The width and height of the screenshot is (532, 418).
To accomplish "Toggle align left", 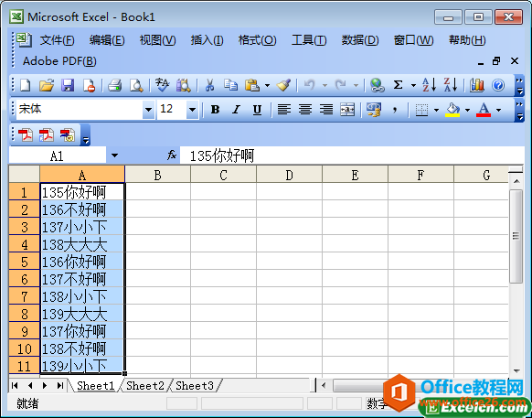I will 284,110.
